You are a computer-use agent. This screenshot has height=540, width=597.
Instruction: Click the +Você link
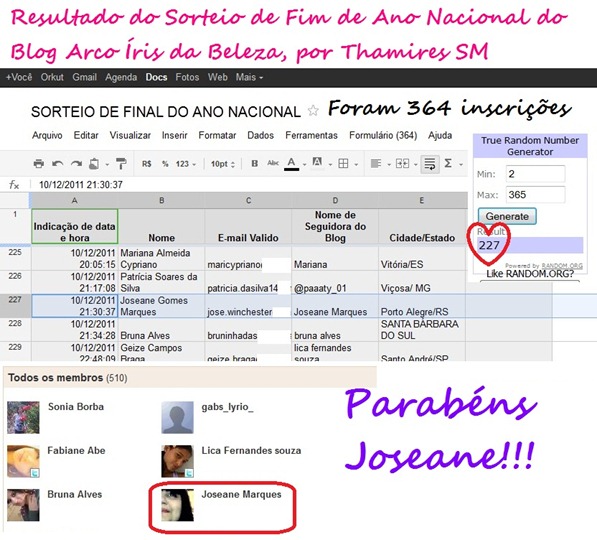(19, 77)
